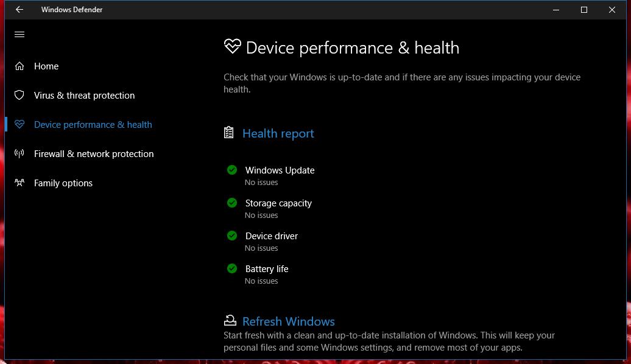The width and height of the screenshot is (631, 364).
Task: Click the Firewall antenna icon
Action: (19, 153)
